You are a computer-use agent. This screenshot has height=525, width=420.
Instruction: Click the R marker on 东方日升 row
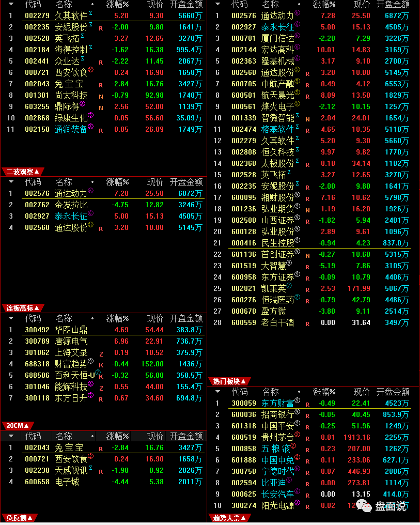coord(101,399)
